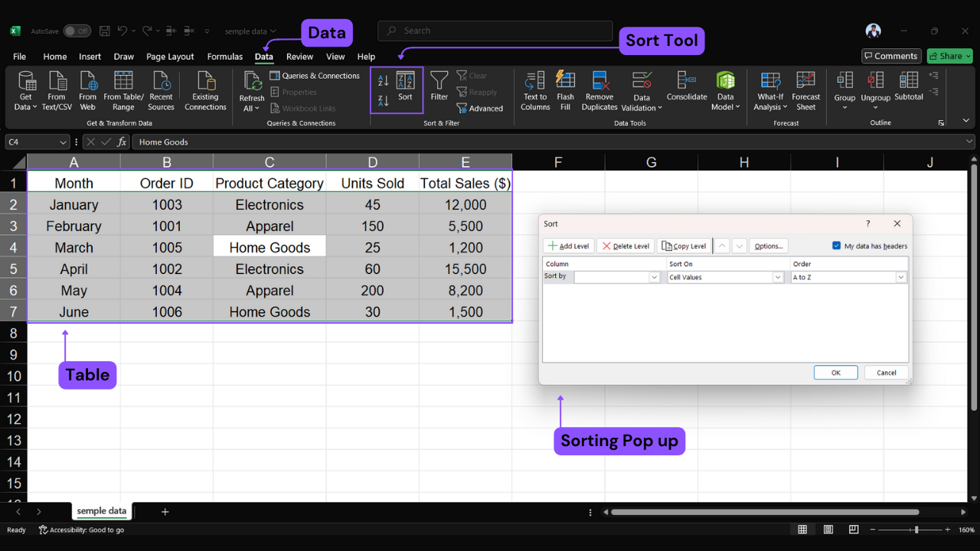Open the Forecast Sheet tool
The height and width of the screenshot is (551, 980).
[805, 90]
